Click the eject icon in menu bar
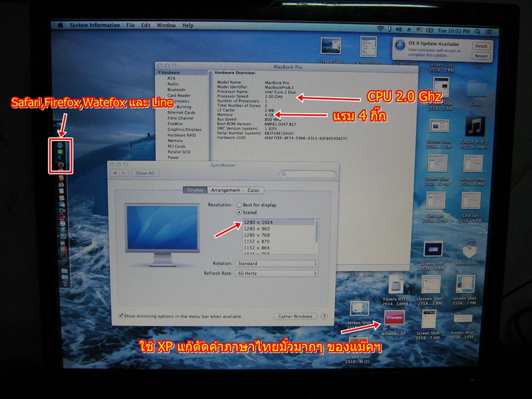 click(x=409, y=30)
